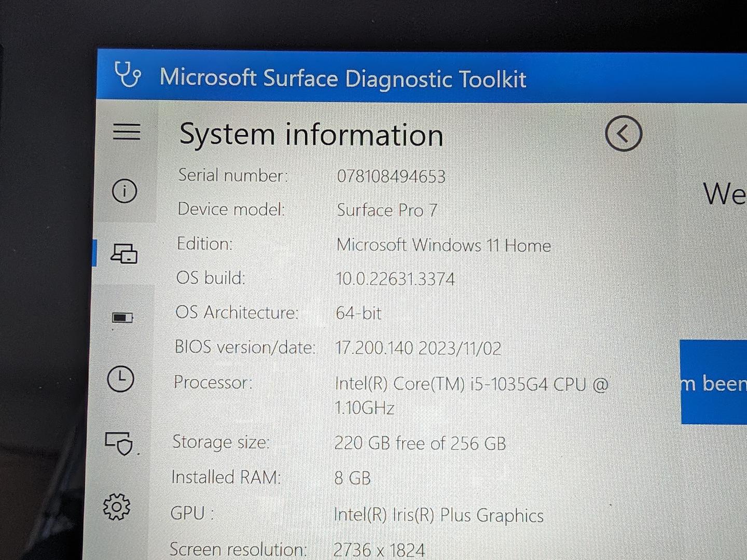
Task: Select the Intel Core i5-1035G4 processor value
Action: [472, 396]
